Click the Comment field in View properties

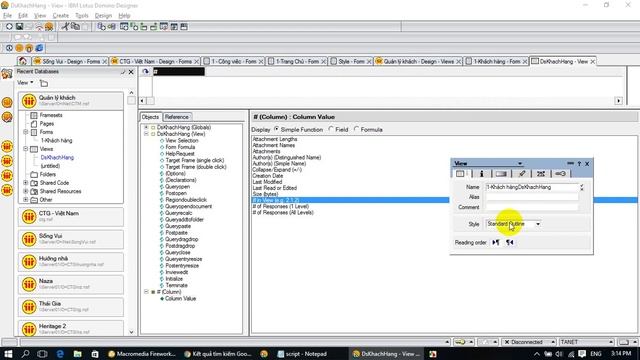tap(532, 207)
